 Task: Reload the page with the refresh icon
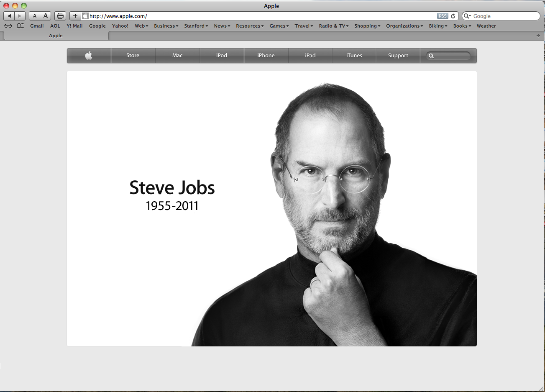click(x=453, y=16)
